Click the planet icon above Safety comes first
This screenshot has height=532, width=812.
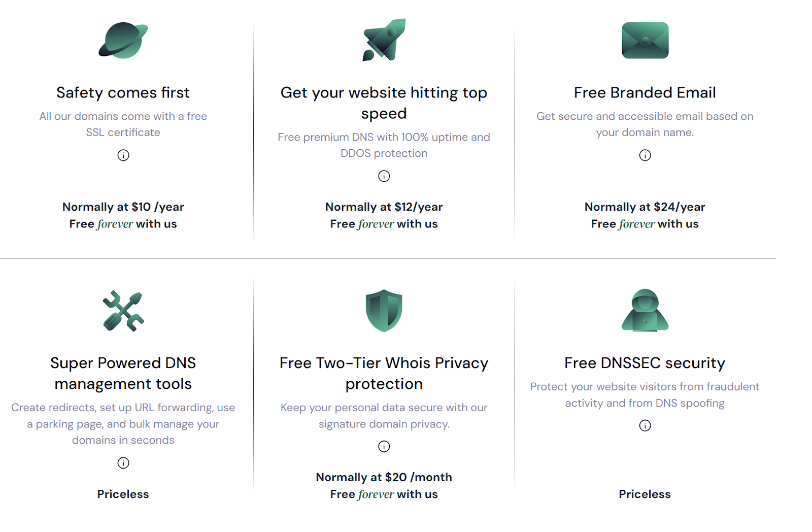tap(123, 40)
